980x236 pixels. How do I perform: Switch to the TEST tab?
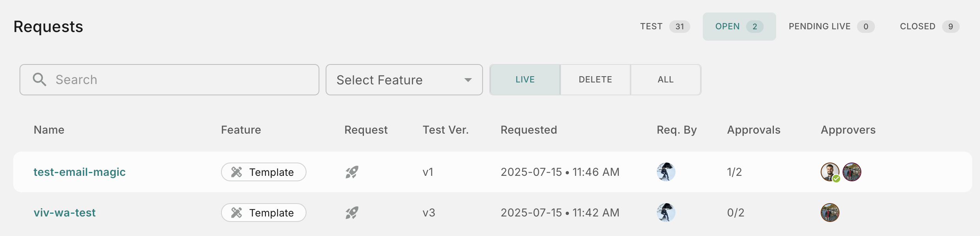coord(665,27)
